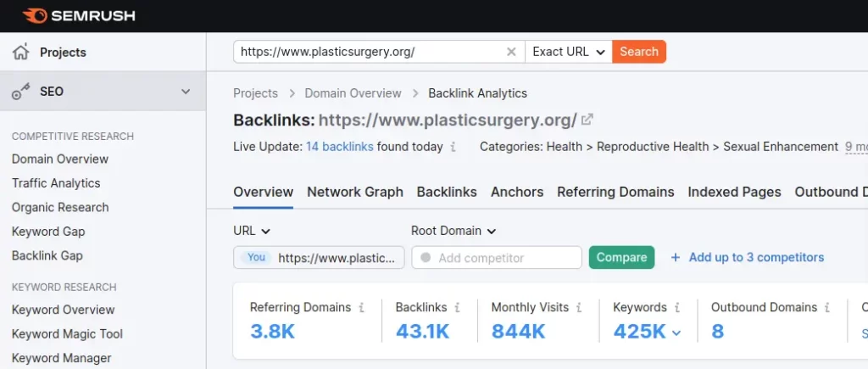This screenshot has height=369, width=868.
Task: Show info icon for Monthly Visits
Action: [579, 307]
